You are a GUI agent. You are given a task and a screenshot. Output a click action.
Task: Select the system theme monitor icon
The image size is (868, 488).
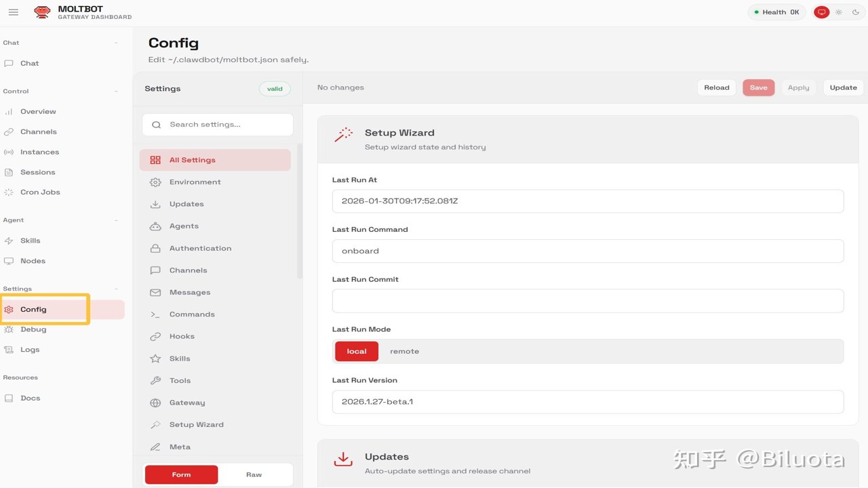(x=822, y=12)
